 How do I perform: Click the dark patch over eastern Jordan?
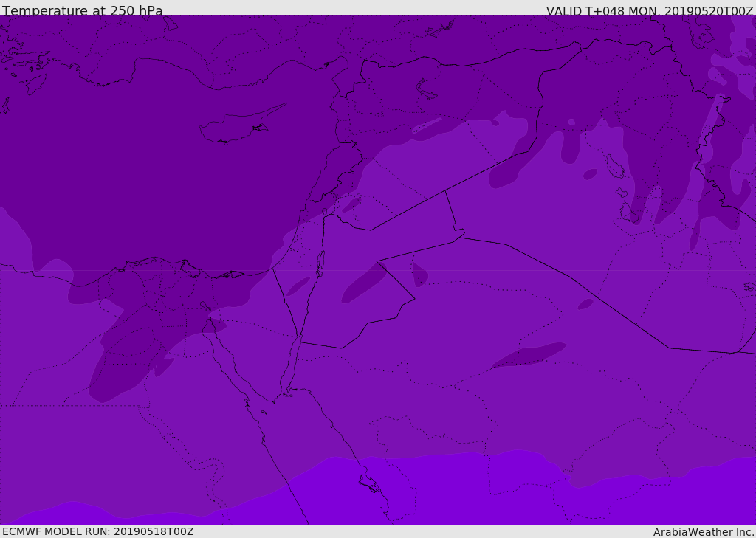point(364,283)
